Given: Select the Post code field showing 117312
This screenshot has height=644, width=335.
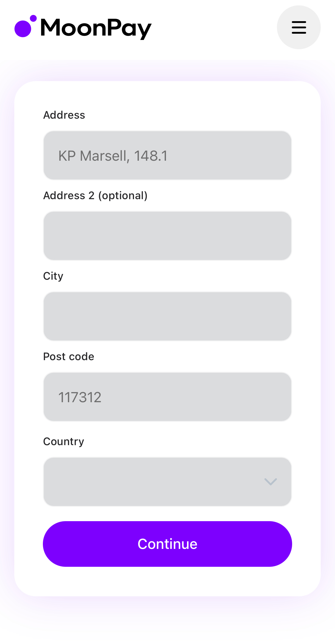Looking at the screenshot, I should pyautogui.click(x=167, y=397).
